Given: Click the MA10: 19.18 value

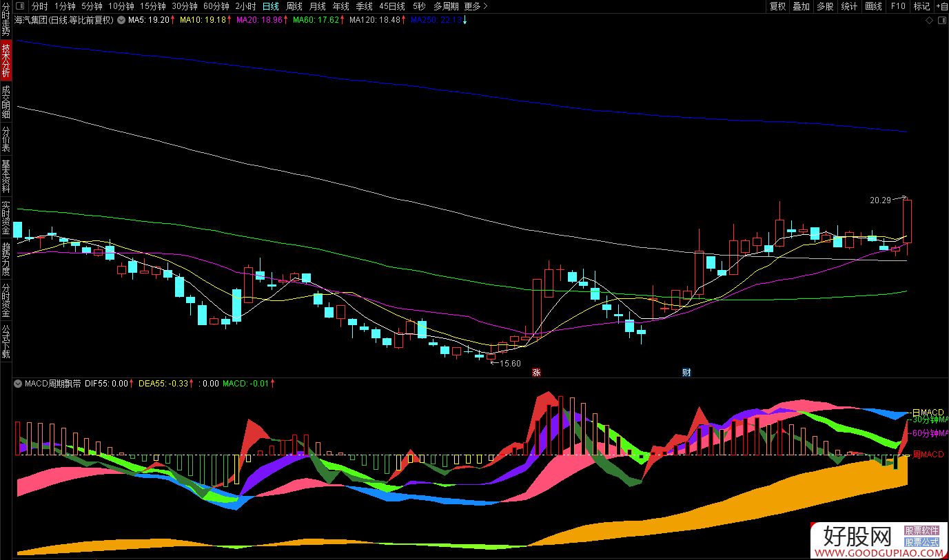Looking at the screenshot, I should pos(203,20).
